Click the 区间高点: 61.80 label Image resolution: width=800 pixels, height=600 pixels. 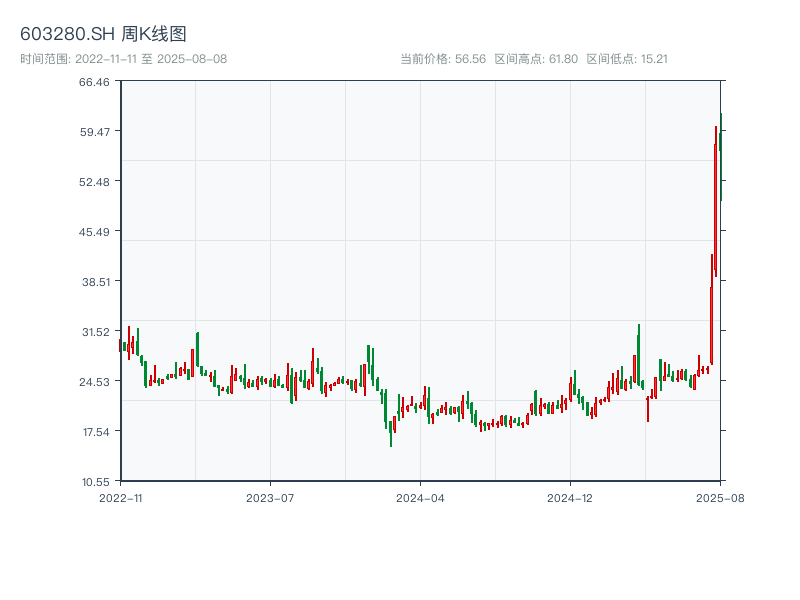coord(536,59)
